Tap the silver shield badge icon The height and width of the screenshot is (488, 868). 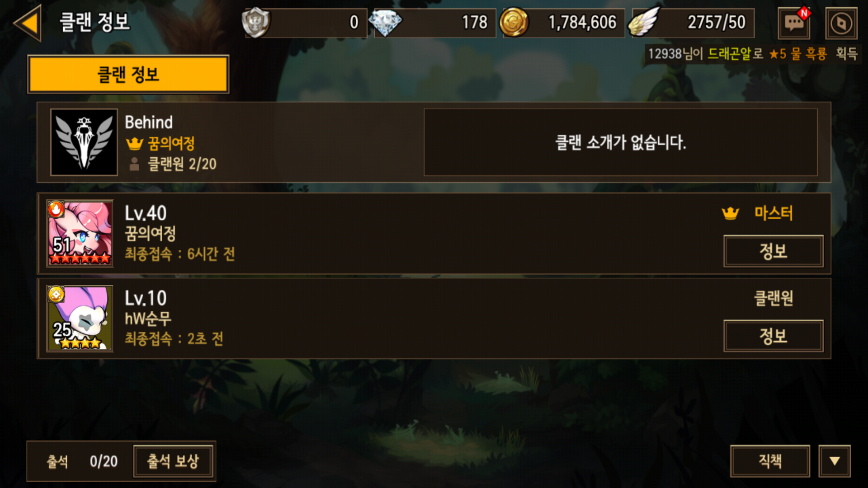(255, 22)
